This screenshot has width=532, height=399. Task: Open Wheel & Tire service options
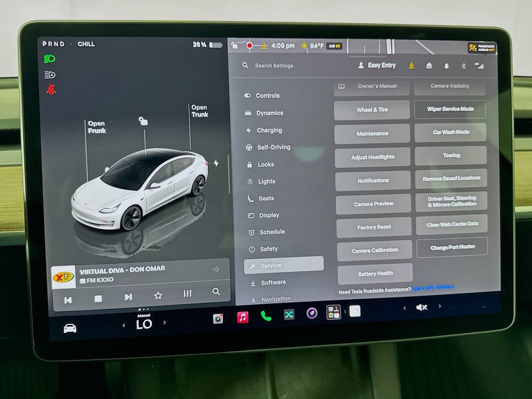372,110
